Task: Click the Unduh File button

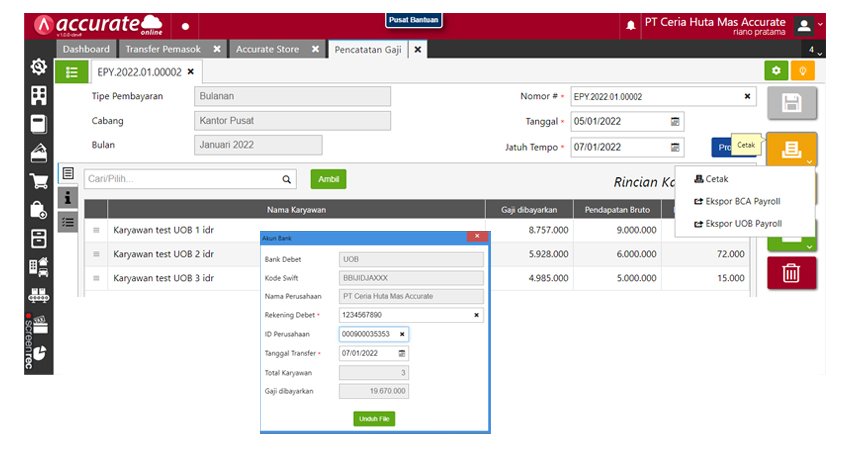Action: pos(374,419)
